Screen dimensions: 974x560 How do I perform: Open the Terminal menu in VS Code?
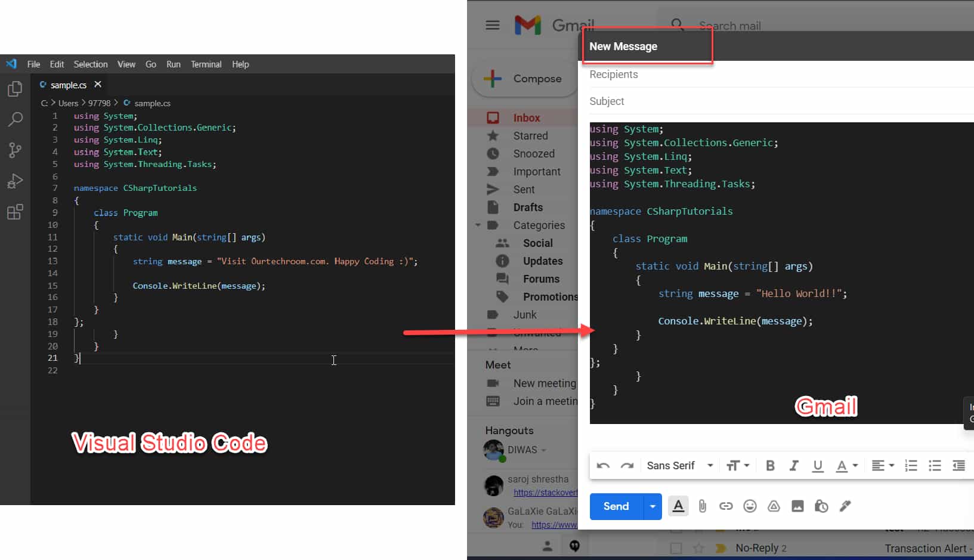[x=206, y=64]
